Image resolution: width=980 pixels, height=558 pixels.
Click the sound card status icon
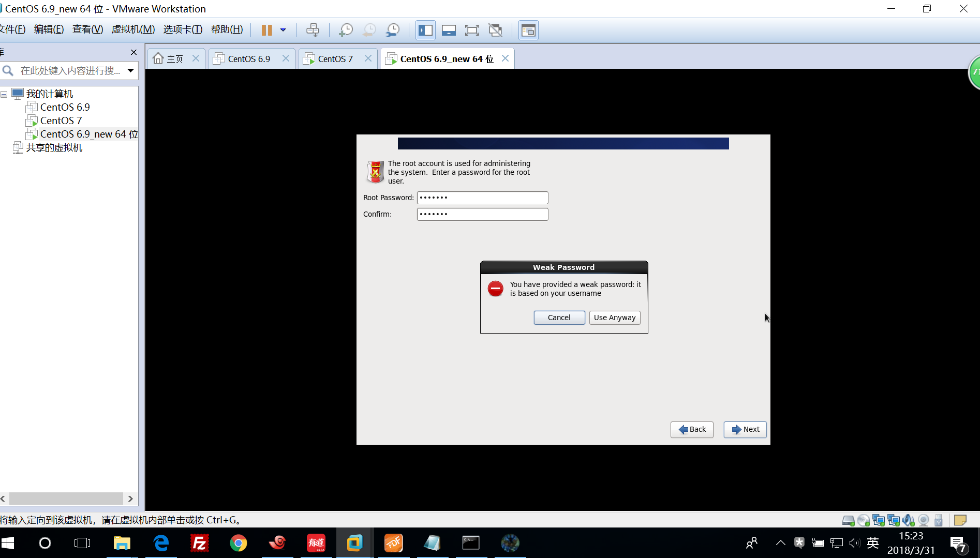click(x=908, y=520)
